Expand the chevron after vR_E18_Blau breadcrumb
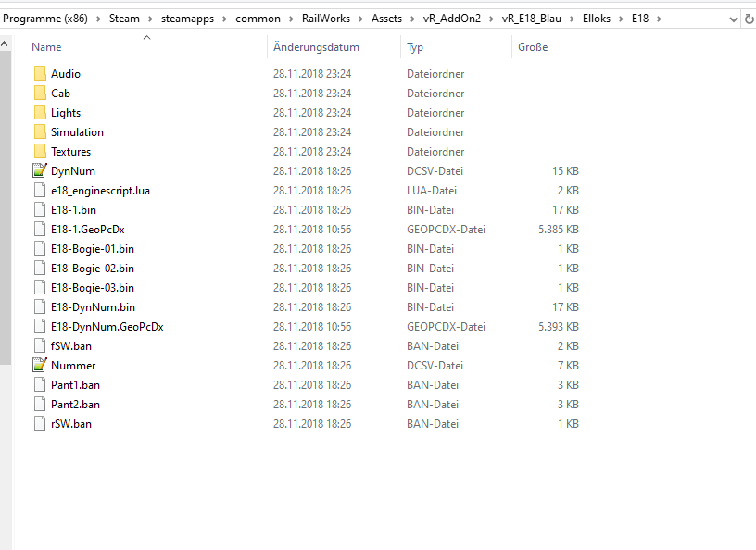The image size is (756, 550). click(572, 19)
